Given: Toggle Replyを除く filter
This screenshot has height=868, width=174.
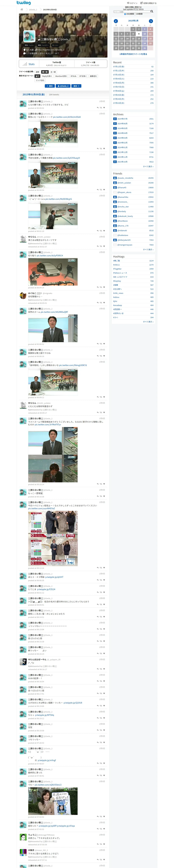Looking at the screenshot, I should click(x=47, y=76).
